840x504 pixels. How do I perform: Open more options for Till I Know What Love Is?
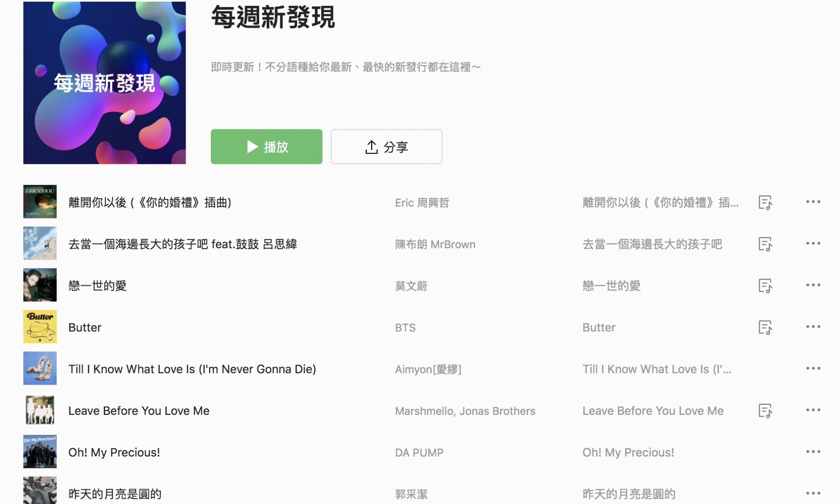coord(813,368)
